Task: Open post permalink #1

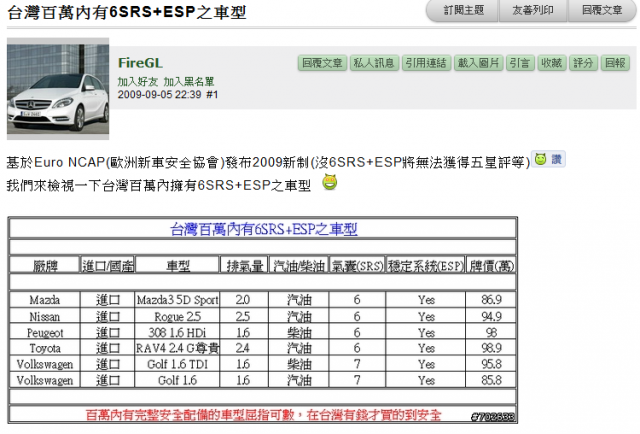Action: click(x=212, y=95)
